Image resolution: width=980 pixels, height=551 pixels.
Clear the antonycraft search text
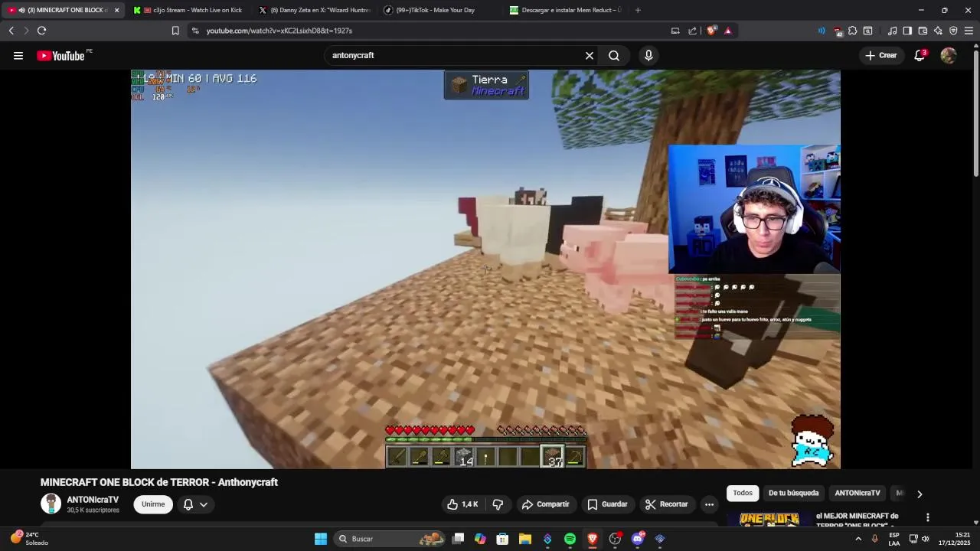click(x=590, y=55)
